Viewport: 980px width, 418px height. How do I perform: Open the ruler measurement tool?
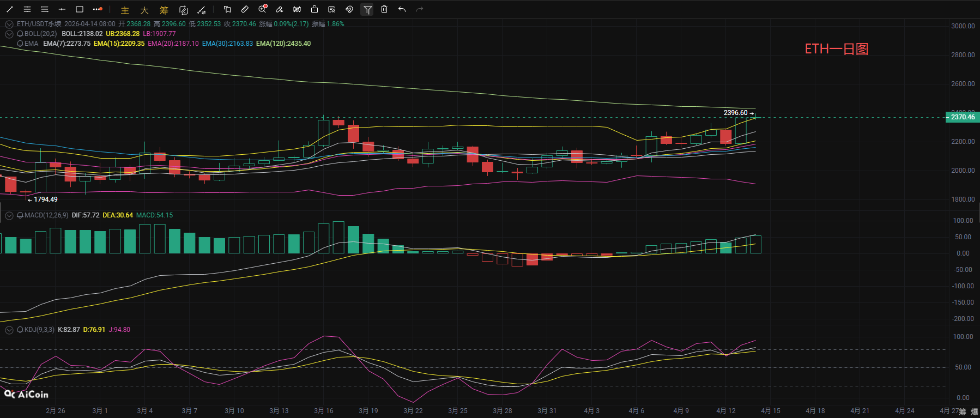coord(245,9)
